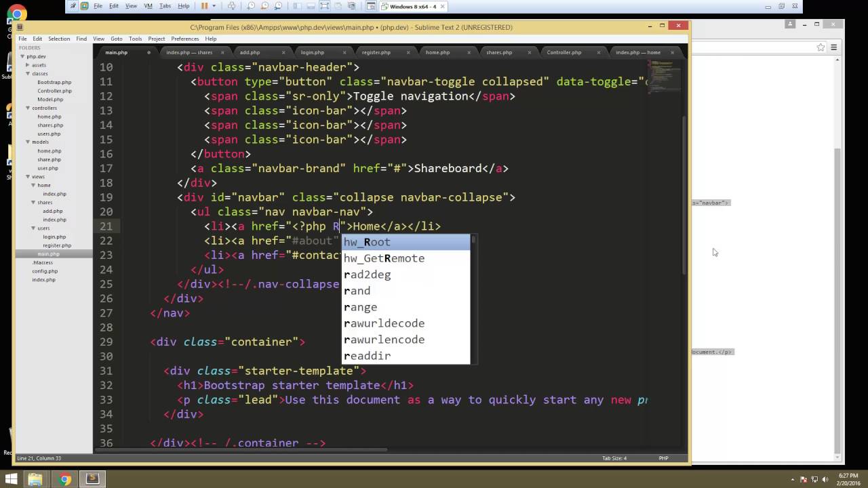Screen dimensions: 868x488
Task: Click the VMware pause button
Action: click(x=205, y=6)
